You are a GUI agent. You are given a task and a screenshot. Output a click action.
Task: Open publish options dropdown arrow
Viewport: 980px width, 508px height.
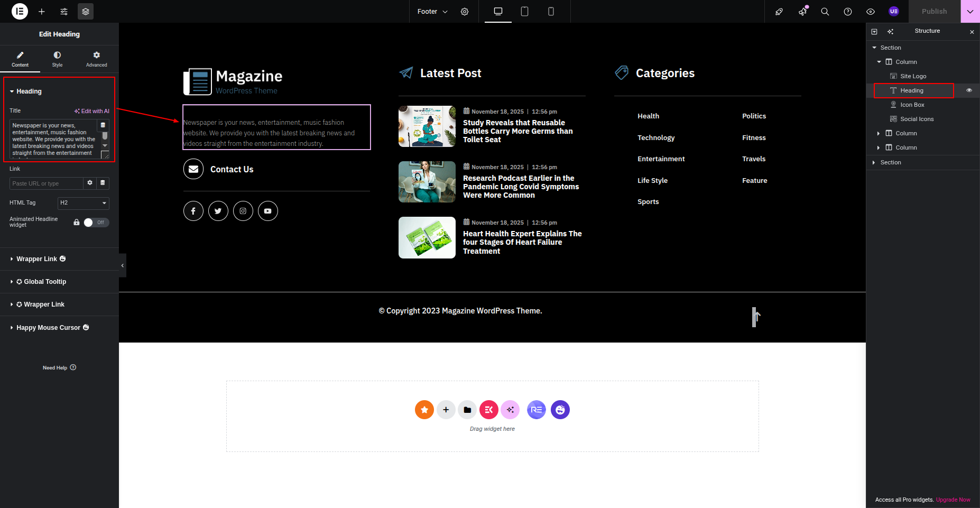[x=970, y=12]
